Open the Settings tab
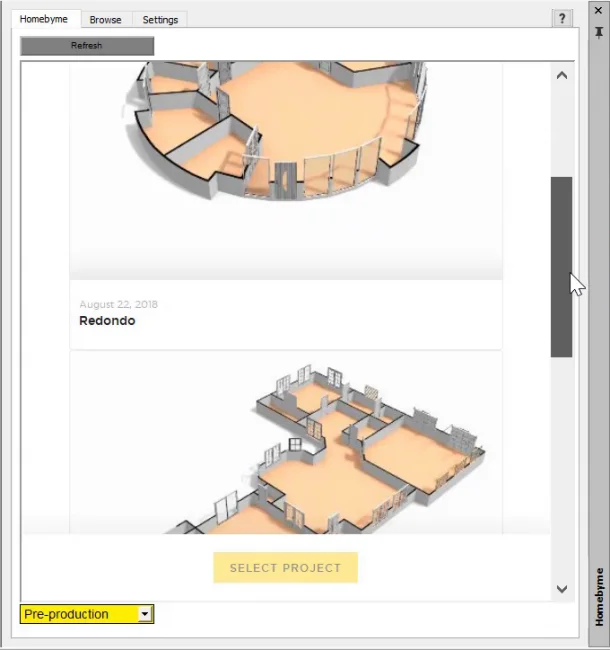The image size is (610, 650). tap(160, 20)
